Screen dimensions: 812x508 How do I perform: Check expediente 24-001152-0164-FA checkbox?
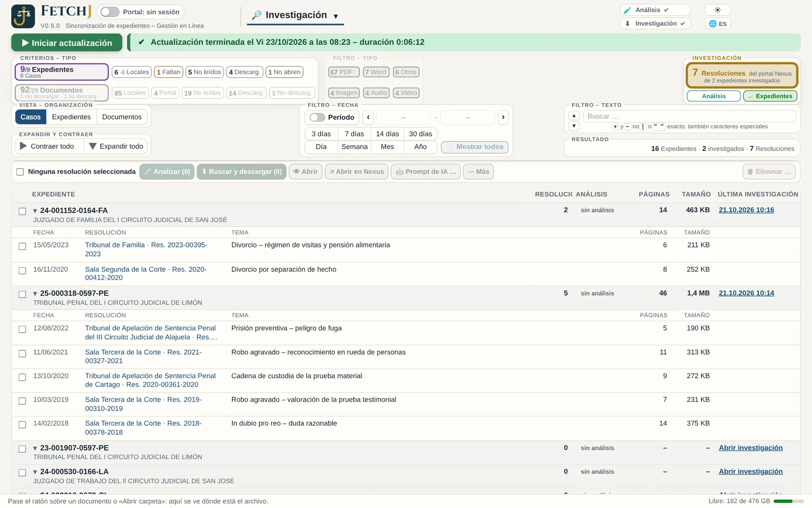click(22, 211)
